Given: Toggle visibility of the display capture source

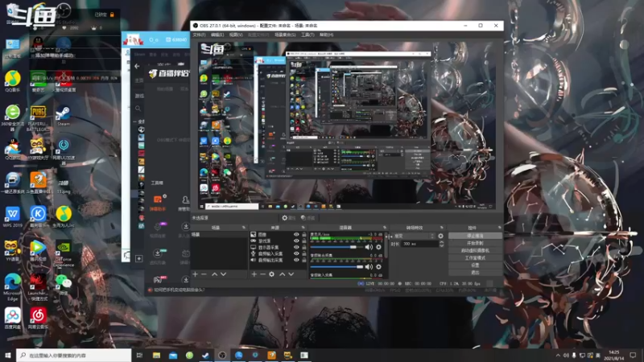Looking at the screenshot, I should pyautogui.click(x=296, y=247).
